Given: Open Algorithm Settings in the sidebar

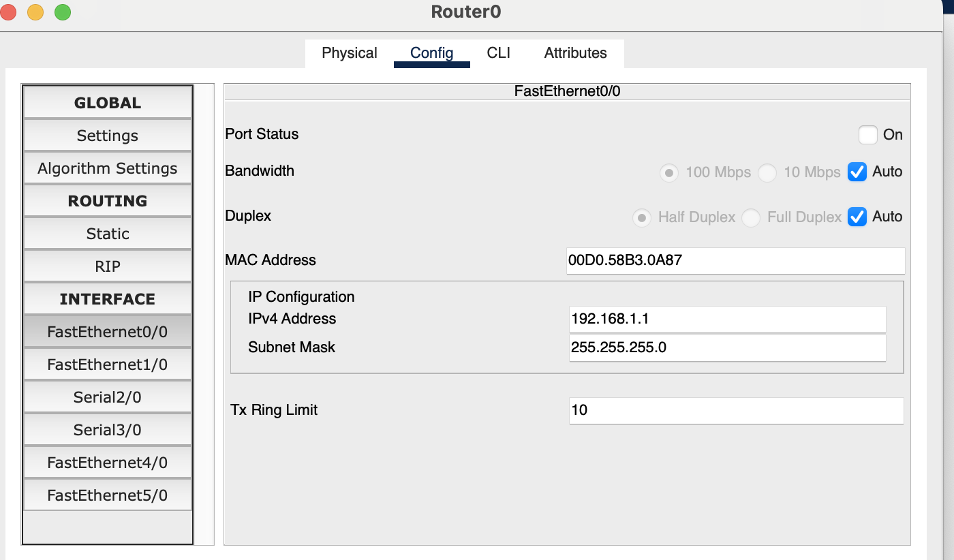Looking at the screenshot, I should point(108,168).
